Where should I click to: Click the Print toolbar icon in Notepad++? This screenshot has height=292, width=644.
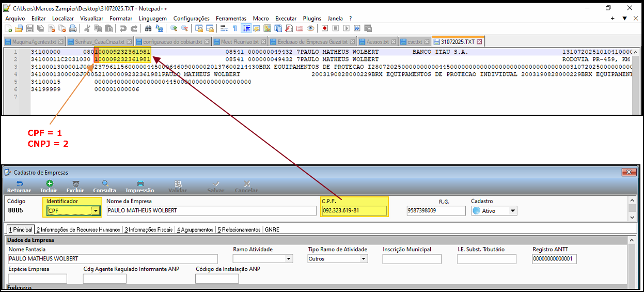[72, 28]
